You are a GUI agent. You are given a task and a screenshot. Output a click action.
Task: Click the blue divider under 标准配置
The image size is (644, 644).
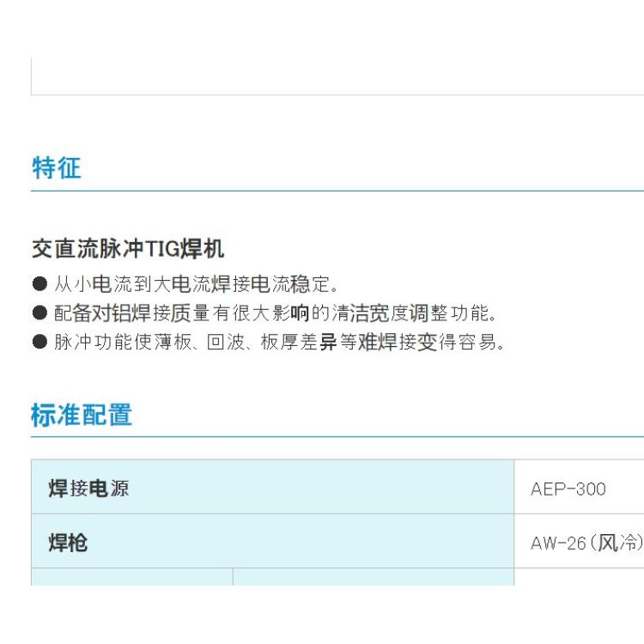337,437
